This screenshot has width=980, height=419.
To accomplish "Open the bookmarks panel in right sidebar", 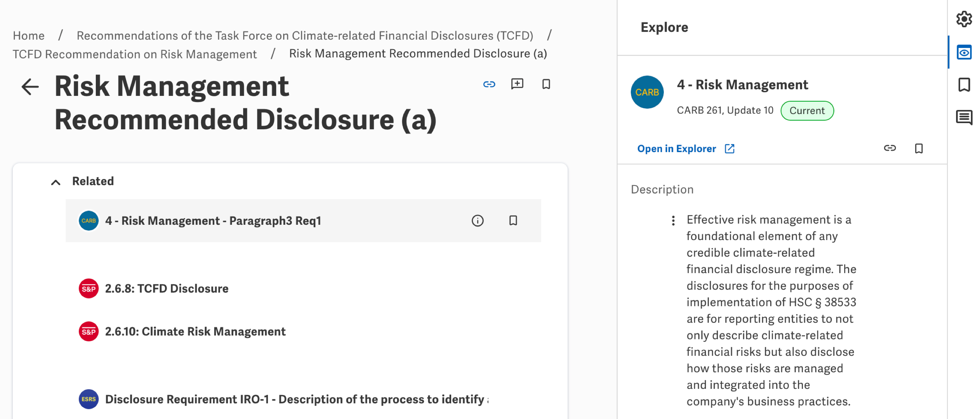I will point(964,85).
